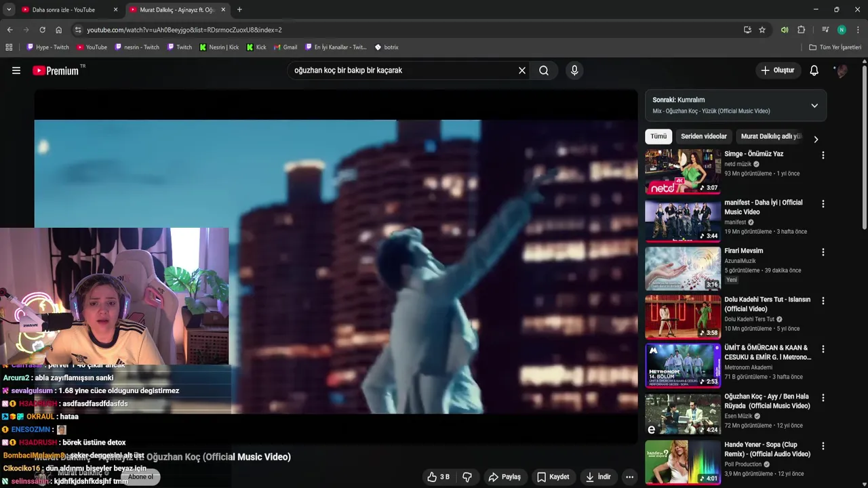Open options for Firari Mevsim video
This screenshot has width=868, height=488.
pyautogui.click(x=823, y=252)
